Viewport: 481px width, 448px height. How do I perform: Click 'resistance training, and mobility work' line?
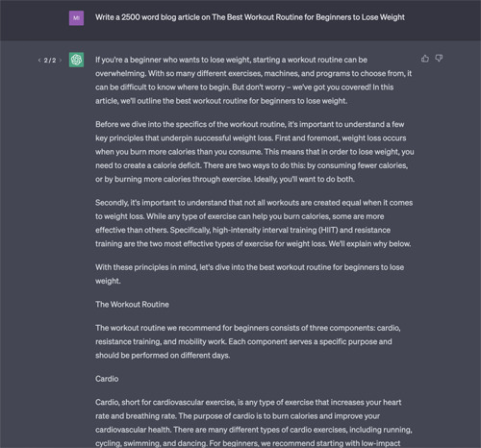point(161,341)
